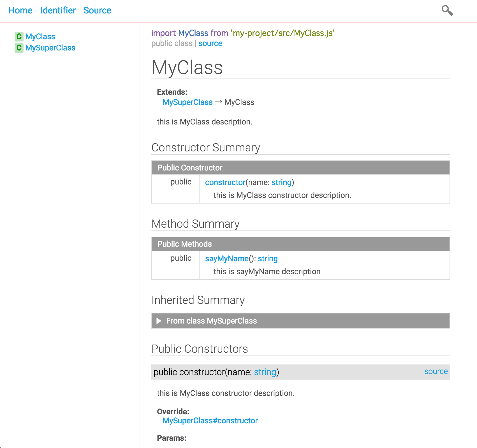Open sayMyName method link
The height and width of the screenshot is (448, 477).
click(x=227, y=258)
